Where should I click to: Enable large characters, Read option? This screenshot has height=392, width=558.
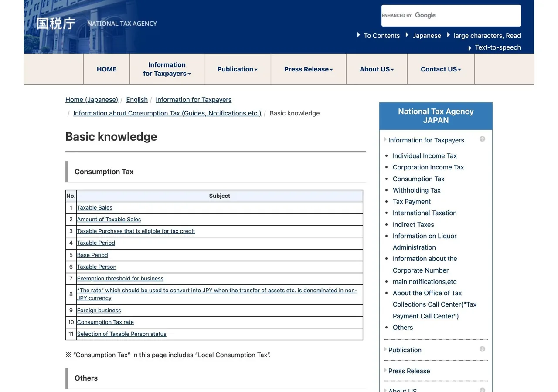tap(487, 36)
